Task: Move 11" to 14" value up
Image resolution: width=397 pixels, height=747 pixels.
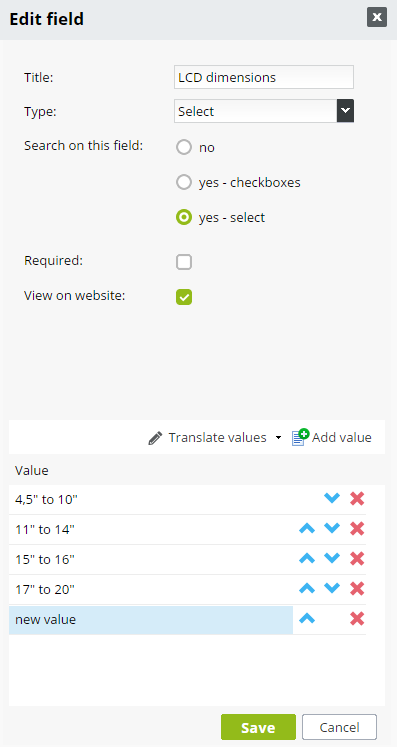Action: pos(307,528)
